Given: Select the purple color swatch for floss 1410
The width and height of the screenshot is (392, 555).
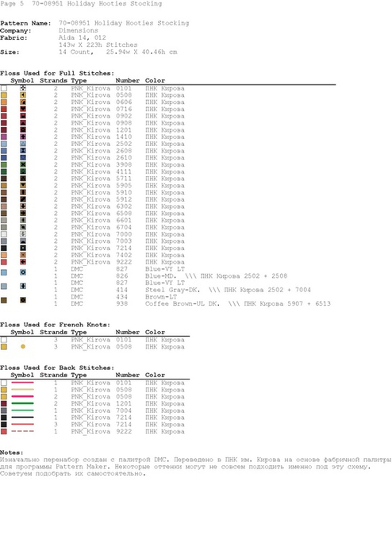Looking at the screenshot, I should 3,137.
